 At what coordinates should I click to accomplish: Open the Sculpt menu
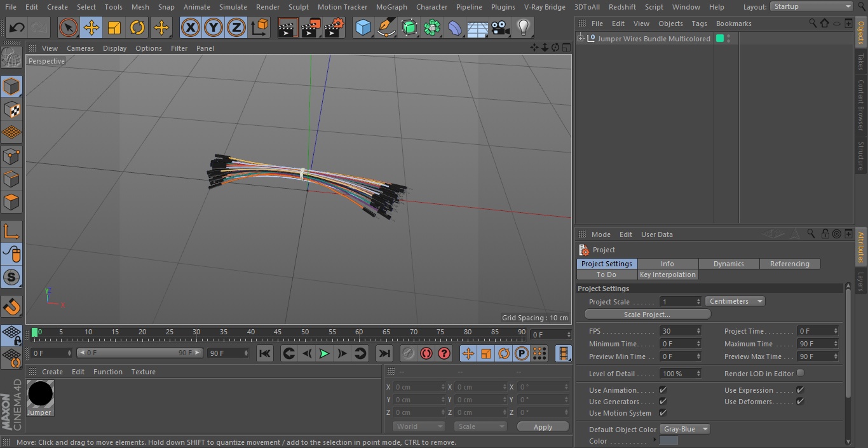tap(298, 7)
